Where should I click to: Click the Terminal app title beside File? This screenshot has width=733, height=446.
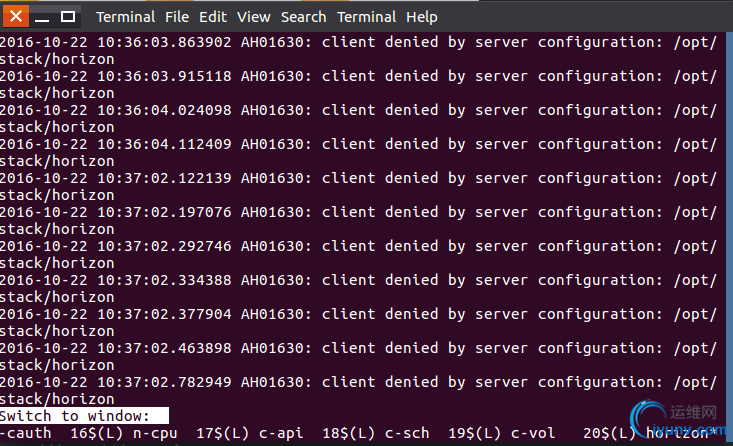point(125,17)
